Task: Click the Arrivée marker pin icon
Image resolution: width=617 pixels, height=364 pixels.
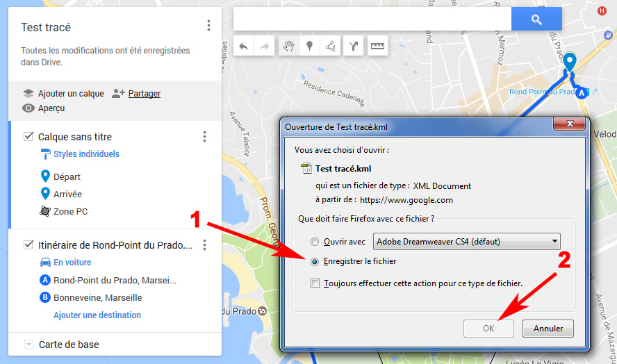Action: coord(45,194)
